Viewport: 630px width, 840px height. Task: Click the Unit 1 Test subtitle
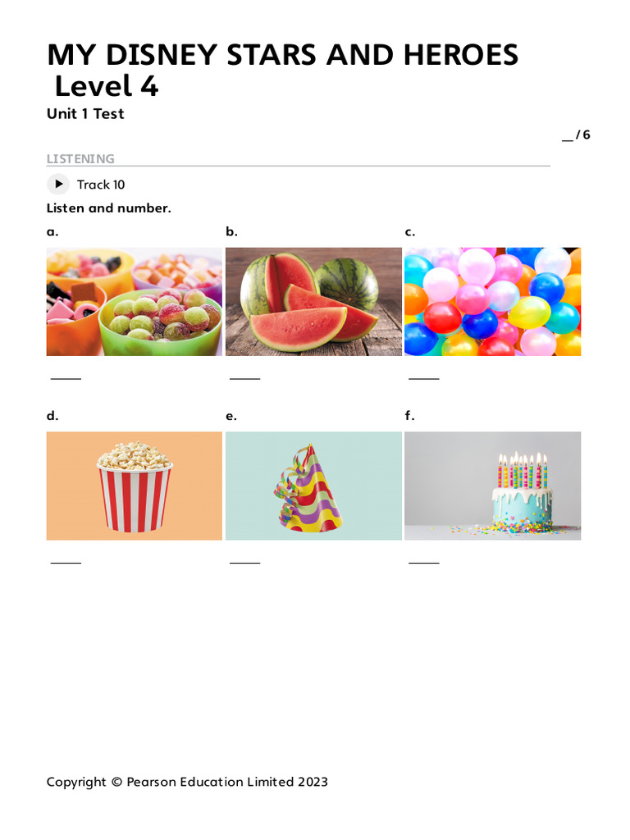[85, 113]
